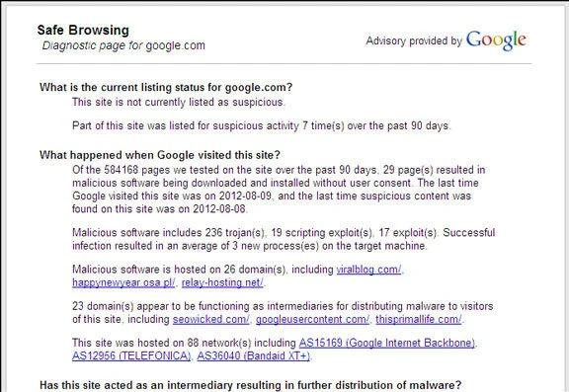Click the 'Advisory provided by' text

pos(414,40)
